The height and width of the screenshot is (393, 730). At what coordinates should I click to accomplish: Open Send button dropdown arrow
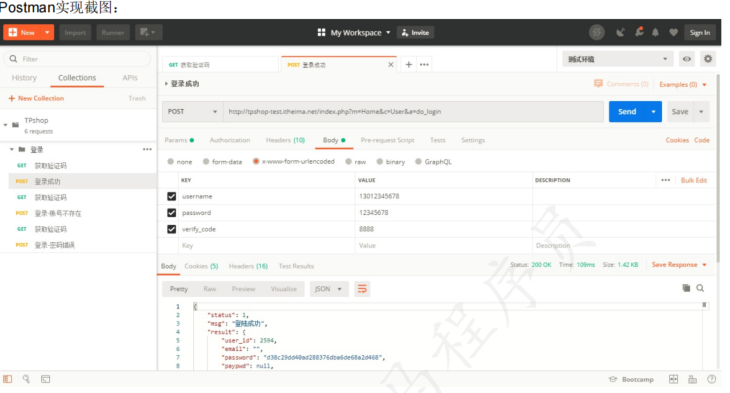click(653, 112)
